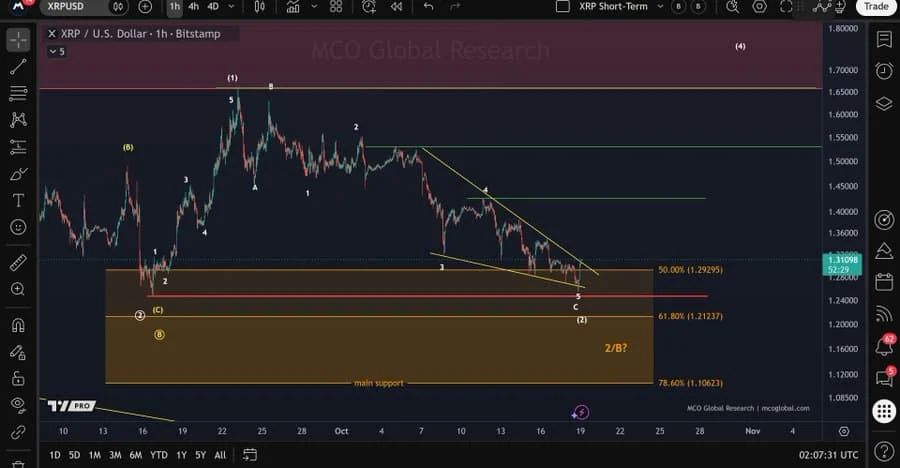Image resolution: width=900 pixels, height=468 pixels.
Task: Open the calendar panel in right sidebar
Action: (x=884, y=282)
